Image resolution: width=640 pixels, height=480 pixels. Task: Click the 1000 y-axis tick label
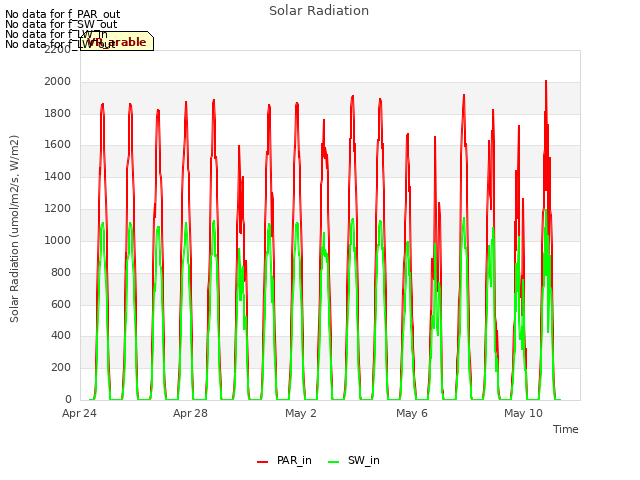point(58,240)
